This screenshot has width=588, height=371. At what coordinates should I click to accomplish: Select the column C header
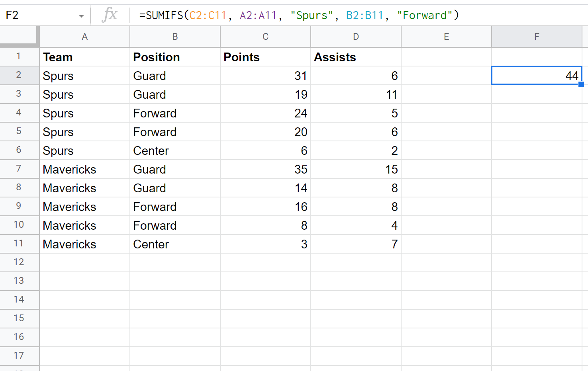pos(265,37)
